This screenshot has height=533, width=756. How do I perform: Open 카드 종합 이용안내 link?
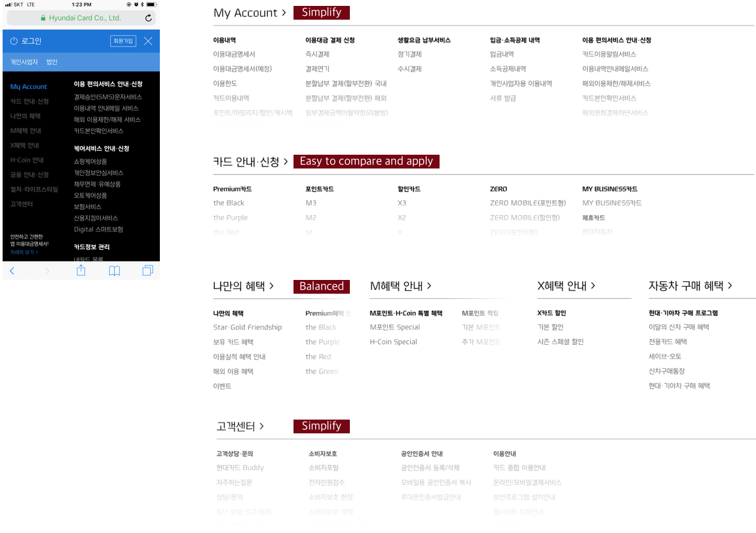520,468
